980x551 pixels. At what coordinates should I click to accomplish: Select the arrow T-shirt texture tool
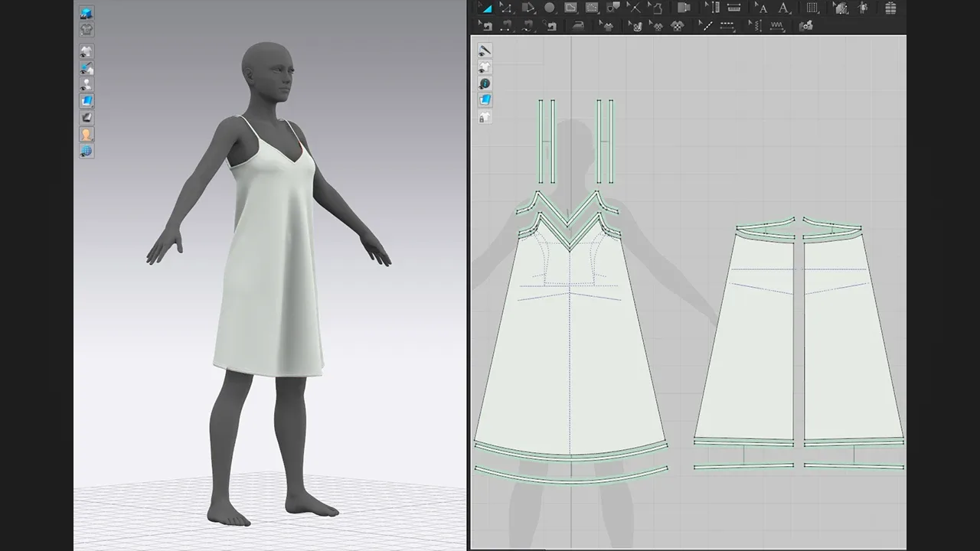pos(606,25)
